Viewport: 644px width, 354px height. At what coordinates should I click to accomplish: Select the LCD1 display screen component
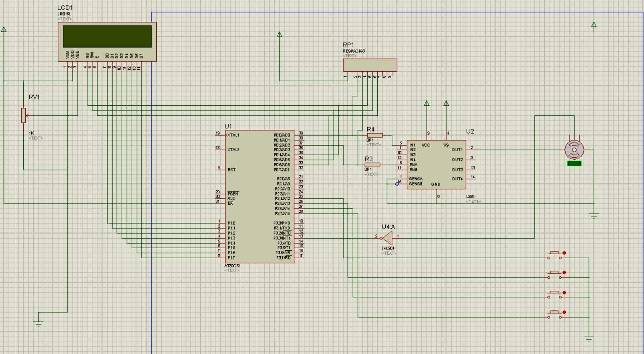[107, 41]
